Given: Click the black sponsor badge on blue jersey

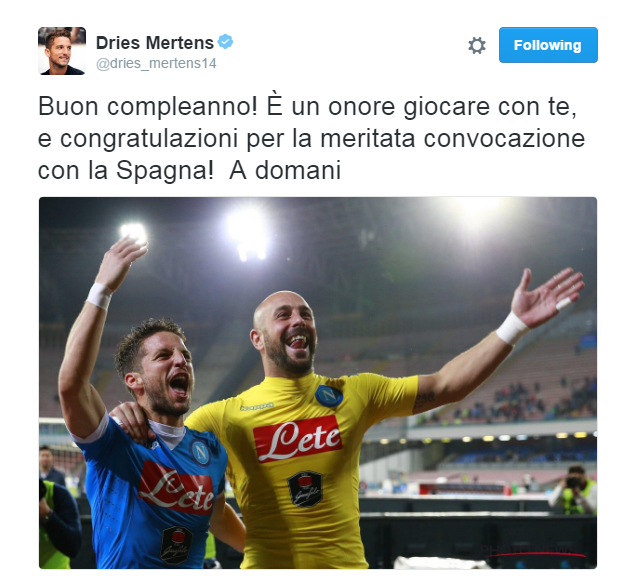Looking at the screenshot, I should (176, 545).
